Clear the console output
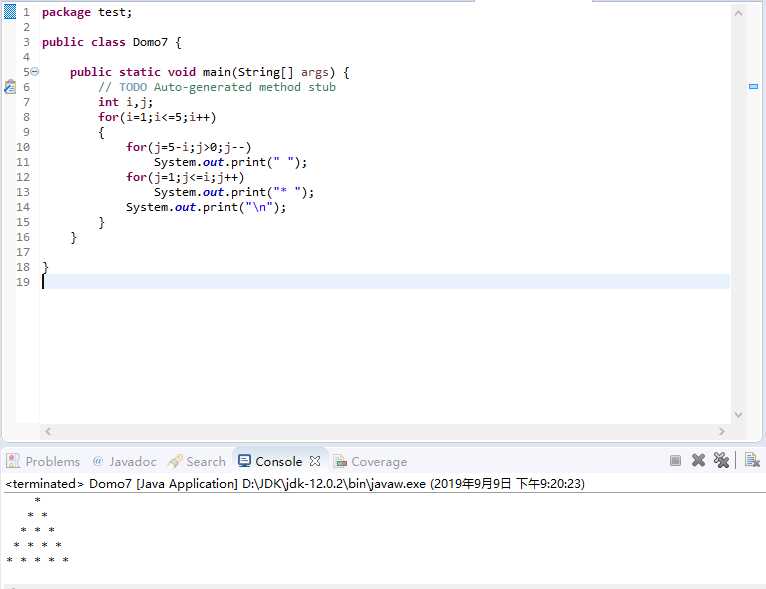The height and width of the screenshot is (589, 766). coord(752,461)
